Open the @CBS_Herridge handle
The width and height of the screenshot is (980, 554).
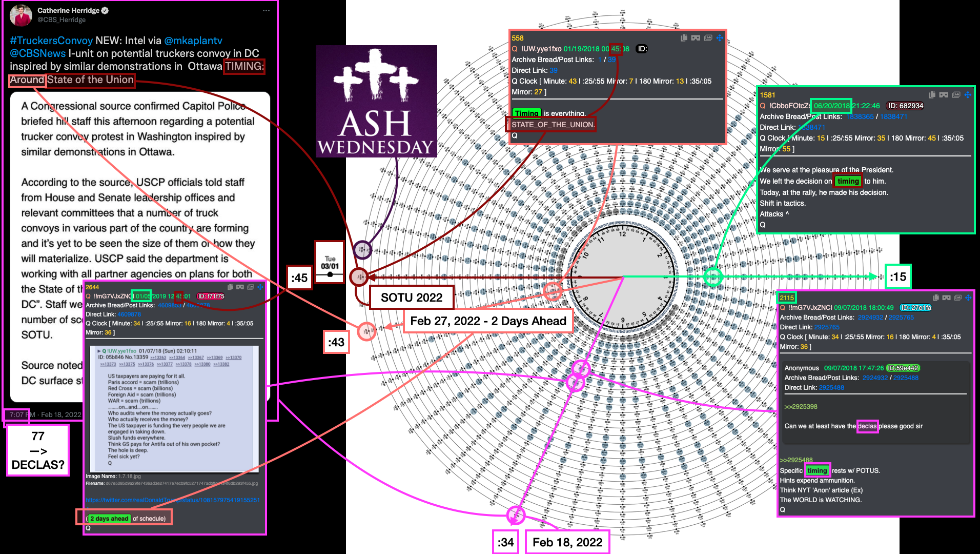tap(62, 20)
